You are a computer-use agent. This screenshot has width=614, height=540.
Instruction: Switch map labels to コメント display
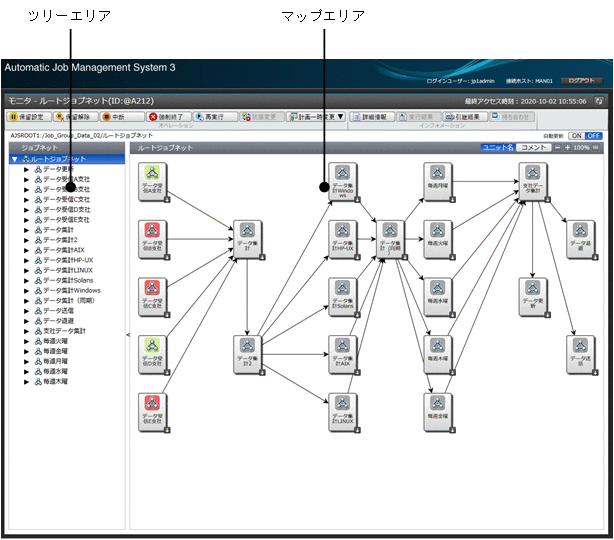(534, 147)
